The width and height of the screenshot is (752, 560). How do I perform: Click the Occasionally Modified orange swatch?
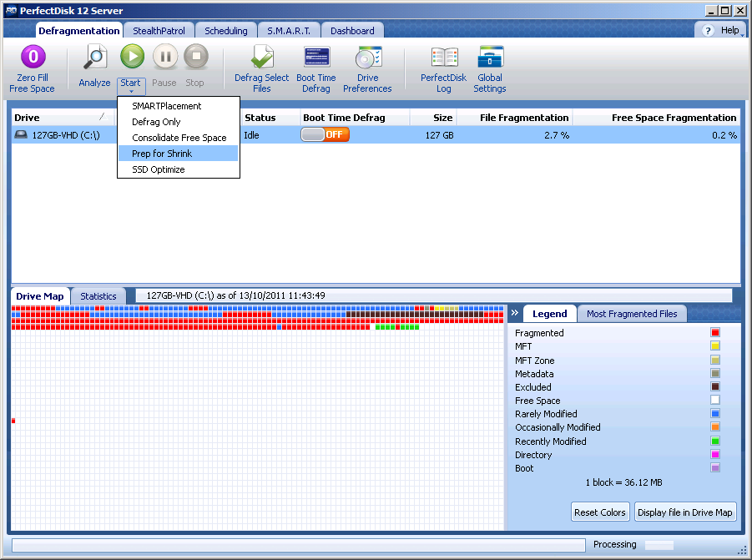coord(715,426)
